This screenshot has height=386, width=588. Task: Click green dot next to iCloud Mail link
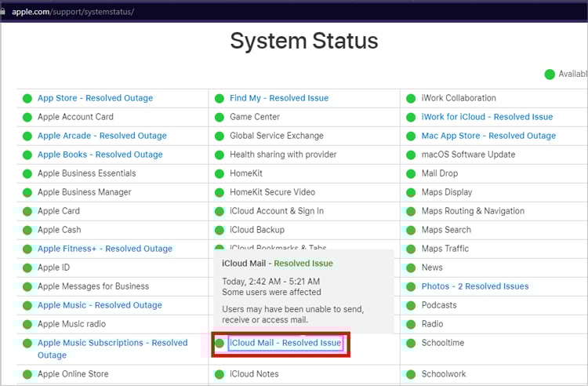click(220, 343)
